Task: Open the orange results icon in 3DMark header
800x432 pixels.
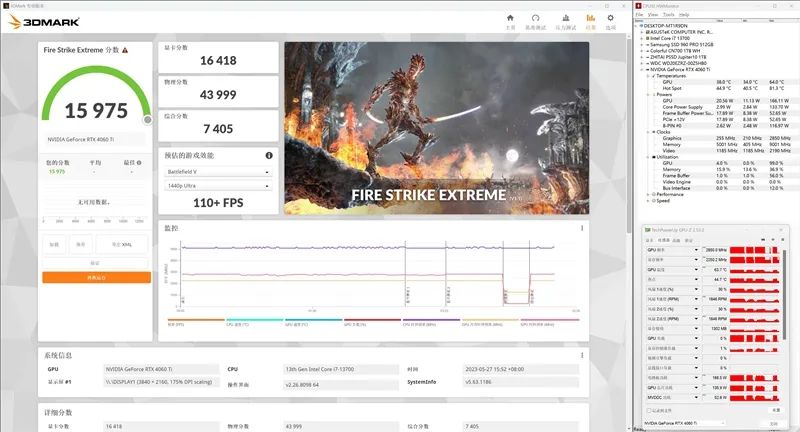Action: pyautogui.click(x=590, y=18)
